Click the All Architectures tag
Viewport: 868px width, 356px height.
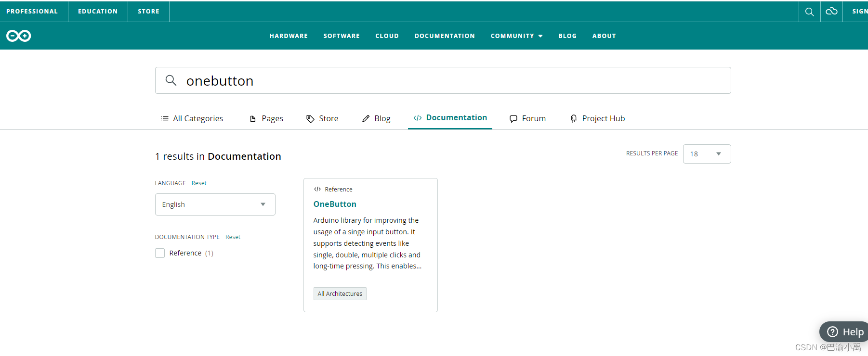(340, 294)
